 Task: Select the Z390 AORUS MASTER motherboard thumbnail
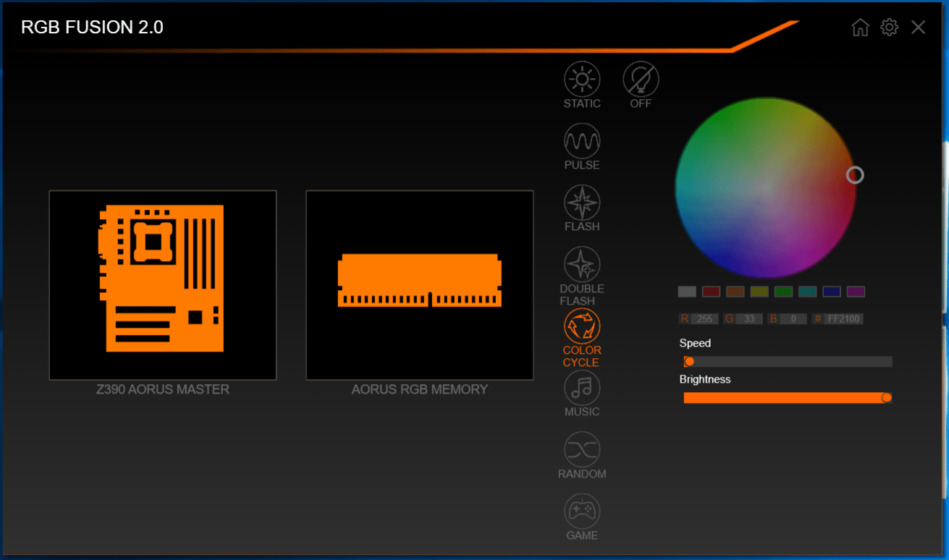tap(163, 285)
